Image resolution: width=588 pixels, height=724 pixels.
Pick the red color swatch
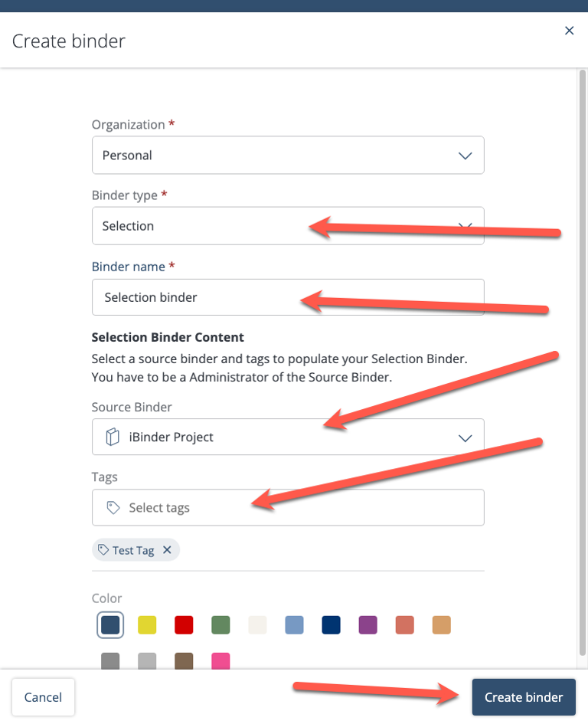click(x=184, y=625)
